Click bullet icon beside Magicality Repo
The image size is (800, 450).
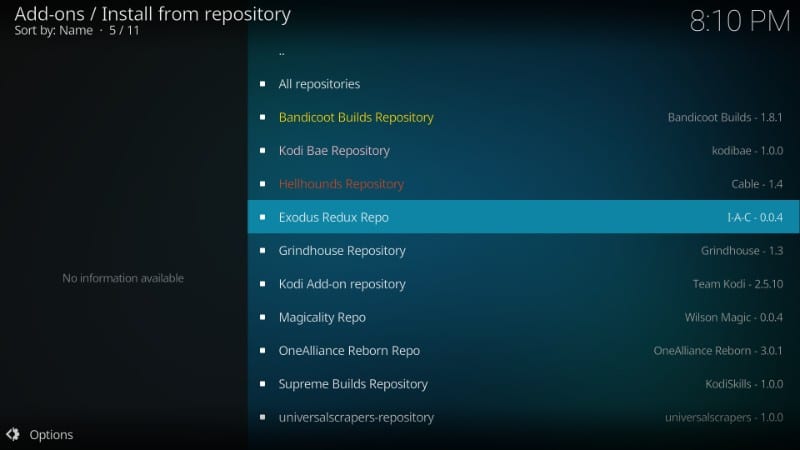262,317
